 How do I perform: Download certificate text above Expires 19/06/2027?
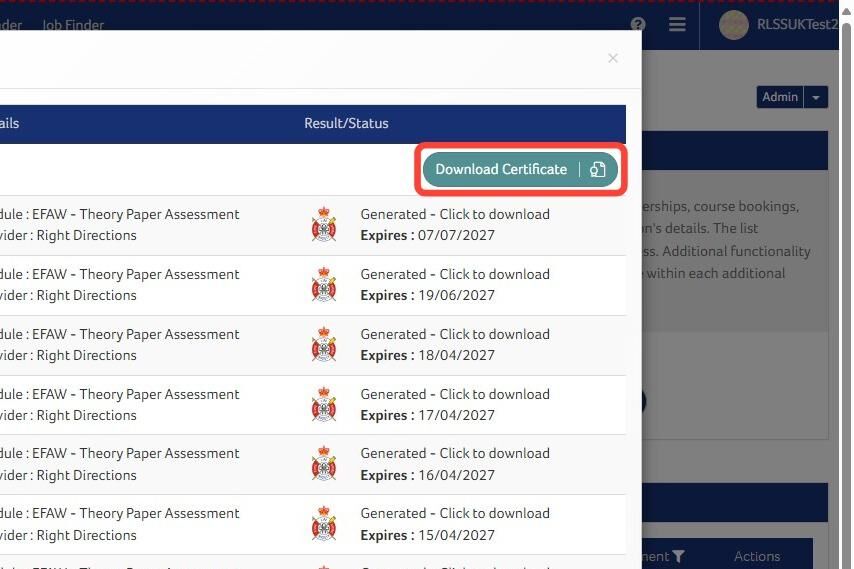click(x=455, y=274)
